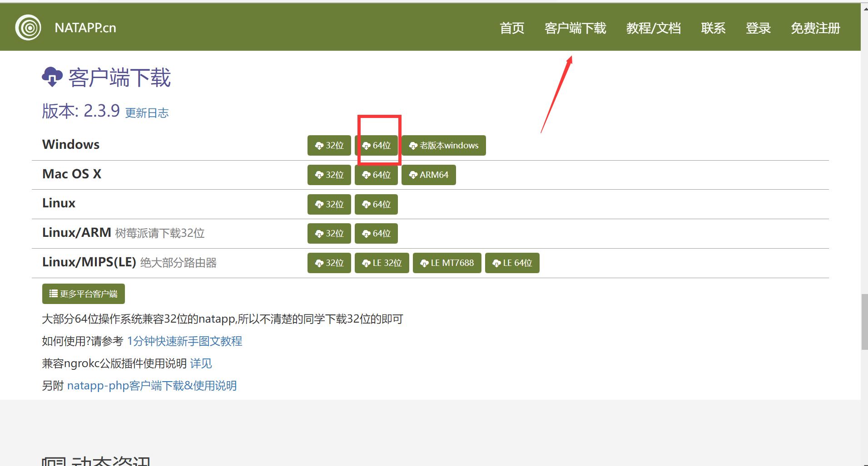Click the 客户端下载 page heading
The image size is (868, 466).
coord(119,77)
